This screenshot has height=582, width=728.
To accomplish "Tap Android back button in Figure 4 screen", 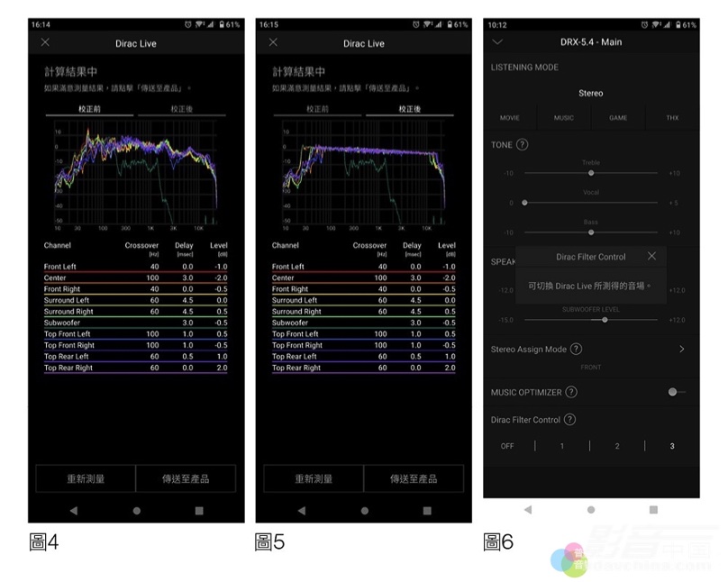I will point(73,511).
